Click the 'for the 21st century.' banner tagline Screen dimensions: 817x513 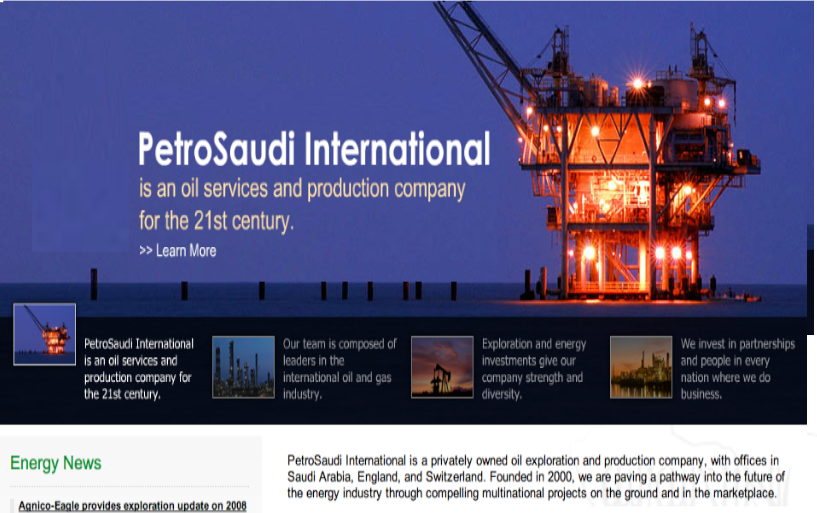click(216, 220)
